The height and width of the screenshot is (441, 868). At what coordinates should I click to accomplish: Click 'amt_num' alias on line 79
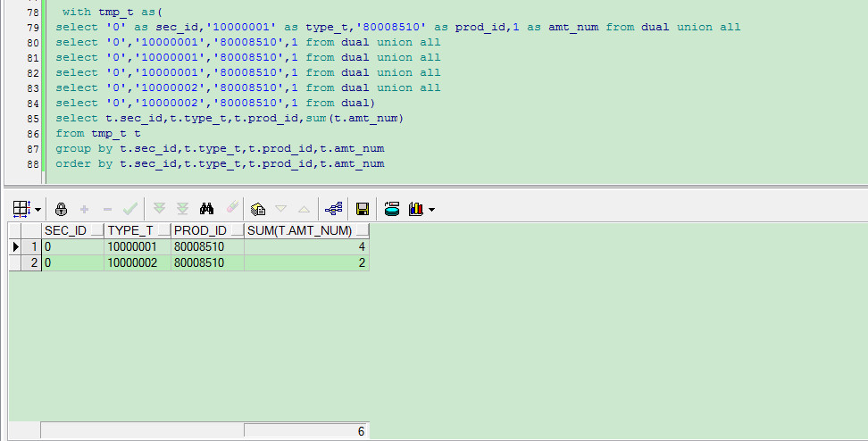click(573, 27)
